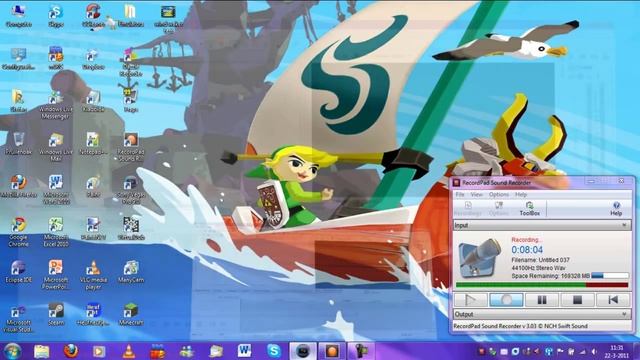This screenshot has width=640, height=360.
Task: Select the Sony Vegas desktop icon
Action: point(131,190)
